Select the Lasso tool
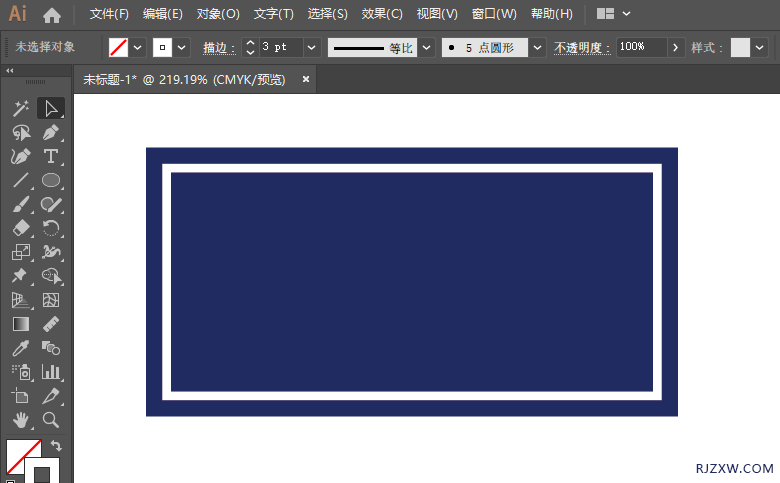This screenshot has height=483, width=780. (x=20, y=133)
